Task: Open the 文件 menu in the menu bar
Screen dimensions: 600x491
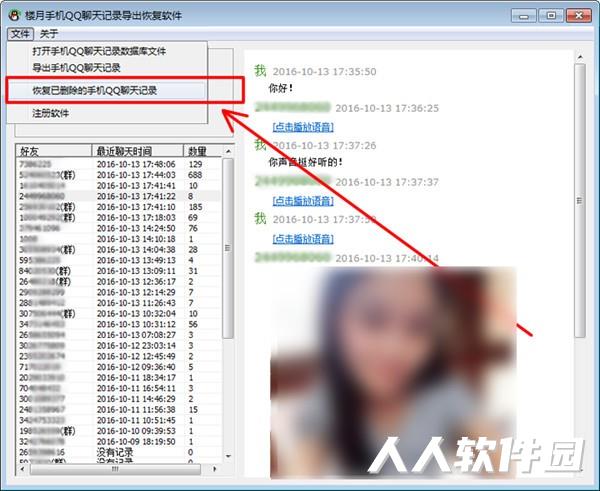Action: 20,34
